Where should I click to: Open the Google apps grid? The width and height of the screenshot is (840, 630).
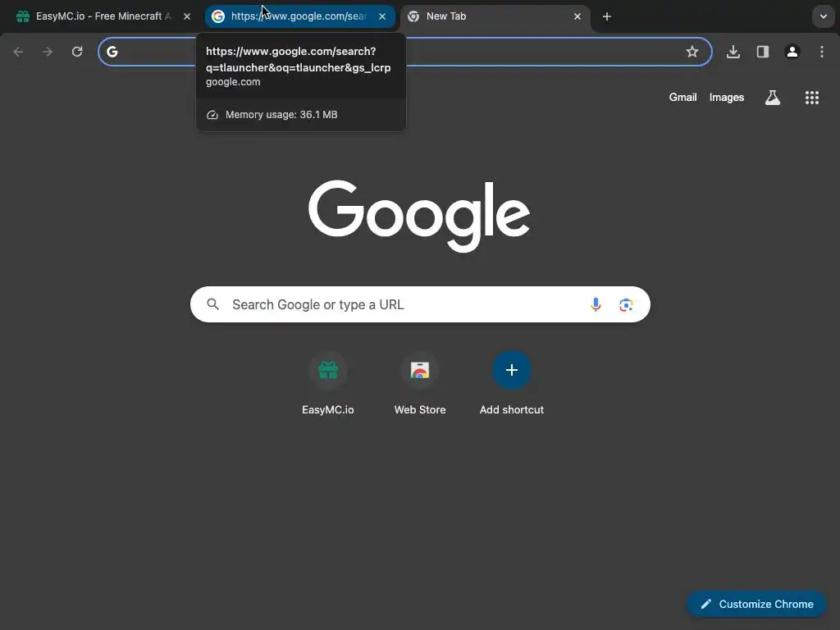click(x=812, y=98)
